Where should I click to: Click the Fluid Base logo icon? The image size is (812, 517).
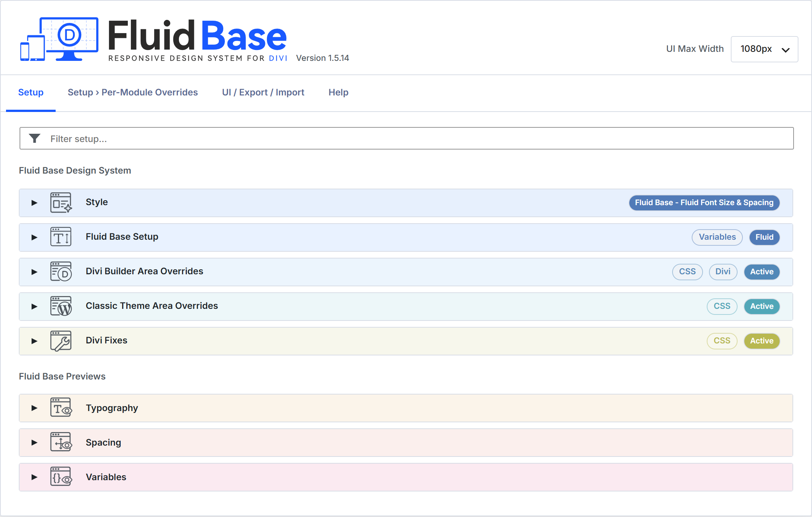[x=59, y=39]
